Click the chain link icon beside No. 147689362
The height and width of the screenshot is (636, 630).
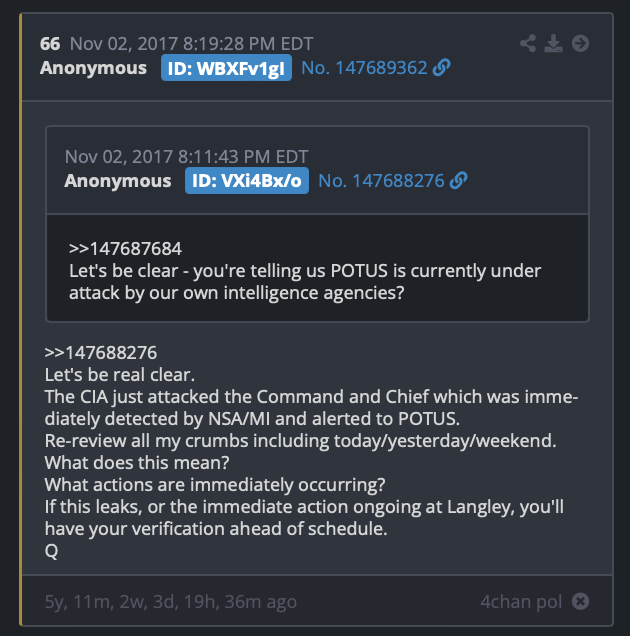pyautogui.click(x=442, y=67)
